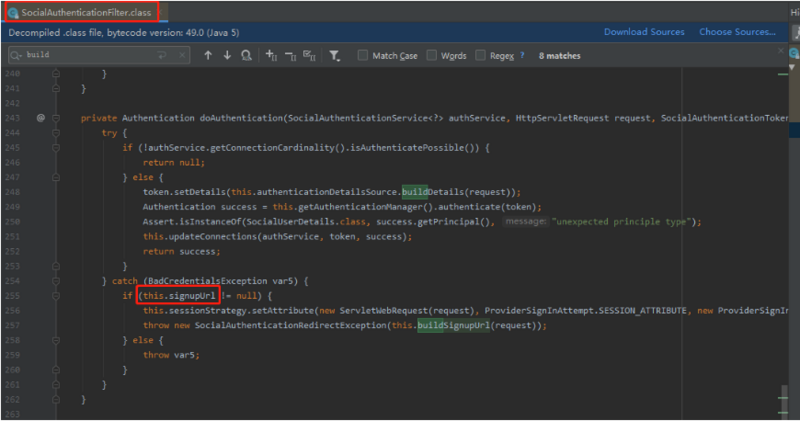Click updateConnections call on line 251

coord(213,236)
